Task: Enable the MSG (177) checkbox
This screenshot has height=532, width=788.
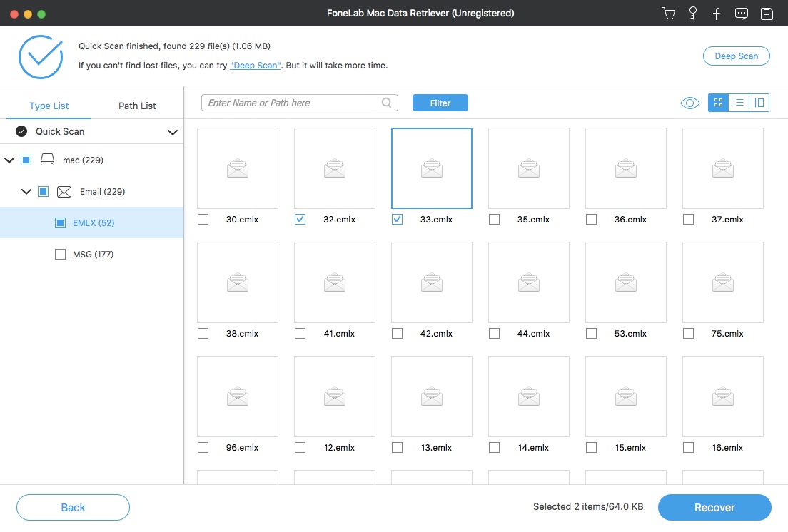Action: click(61, 255)
